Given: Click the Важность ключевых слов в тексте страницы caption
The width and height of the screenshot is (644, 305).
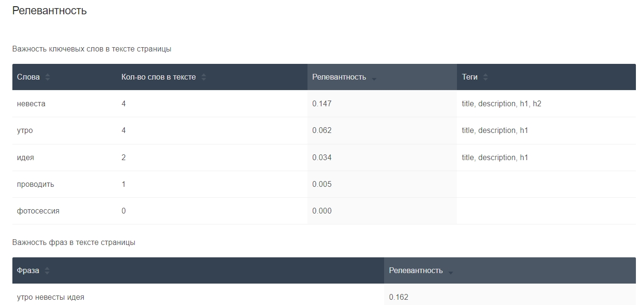Looking at the screenshot, I should click(x=92, y=49).
